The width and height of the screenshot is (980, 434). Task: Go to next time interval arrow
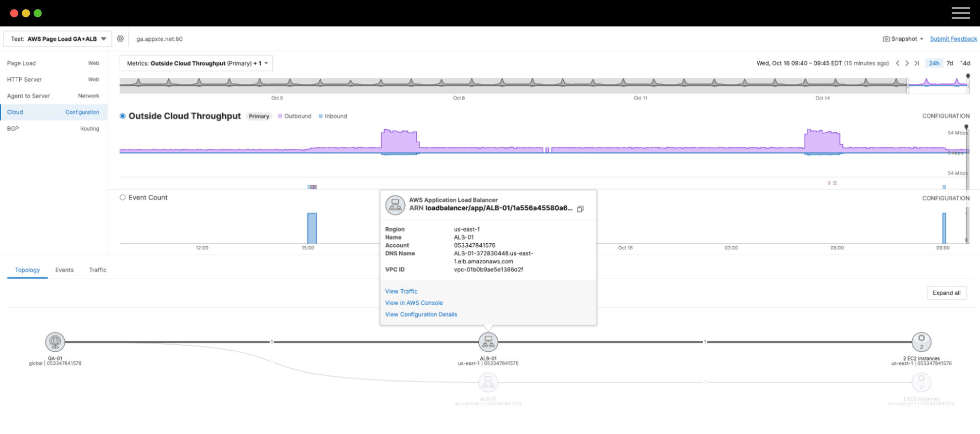coord(907,63)
